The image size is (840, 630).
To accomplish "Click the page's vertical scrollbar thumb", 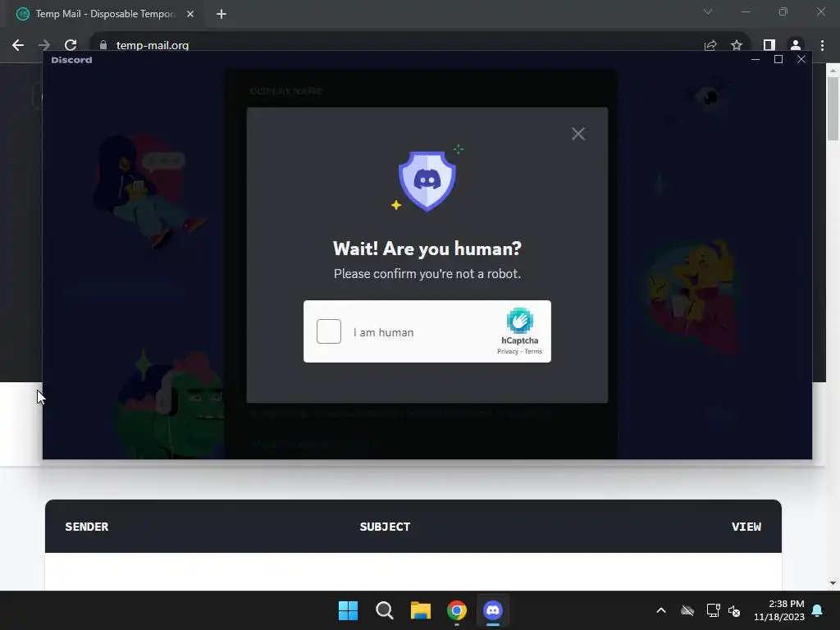I will coord(833,109).
